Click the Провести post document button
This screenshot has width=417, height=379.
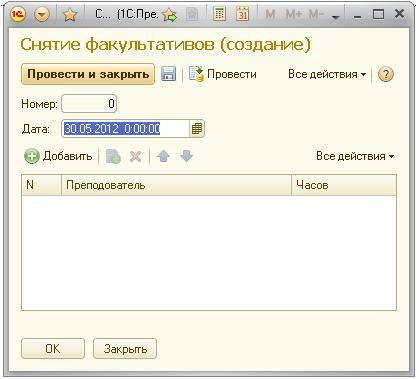pyautogui.click(x=223, y=74)
